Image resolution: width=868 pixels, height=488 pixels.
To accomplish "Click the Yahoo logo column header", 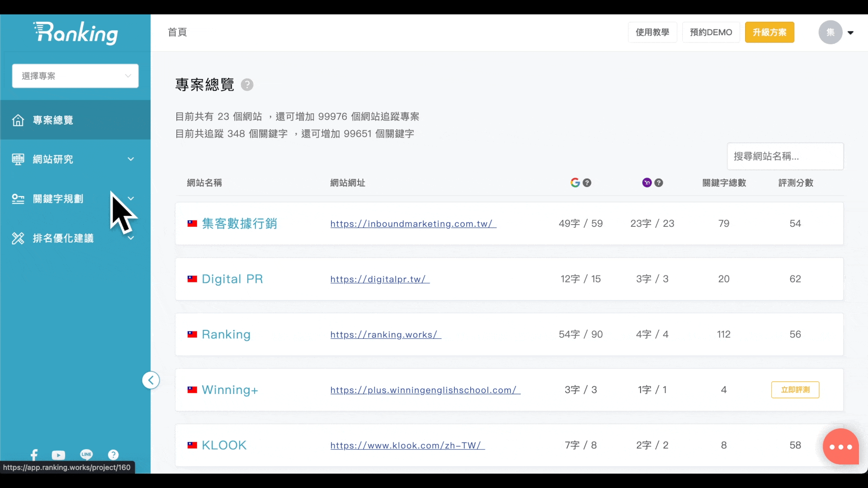I will pos(647,183).
